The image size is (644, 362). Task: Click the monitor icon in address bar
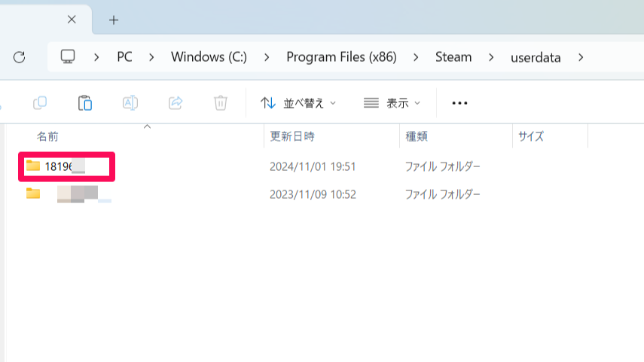(x=69, y=57)
